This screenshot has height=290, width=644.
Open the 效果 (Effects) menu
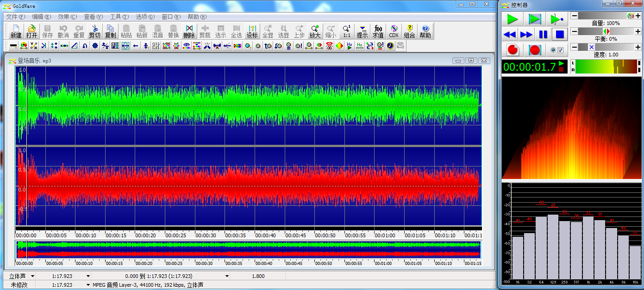pyautogui.click(x=67, y=17)
